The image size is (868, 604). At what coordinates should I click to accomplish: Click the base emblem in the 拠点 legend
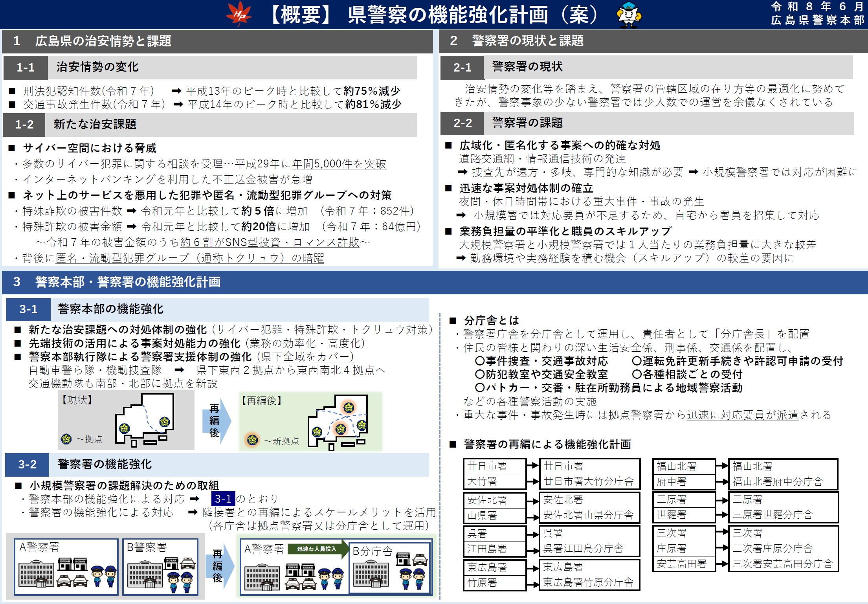(66, 439)
